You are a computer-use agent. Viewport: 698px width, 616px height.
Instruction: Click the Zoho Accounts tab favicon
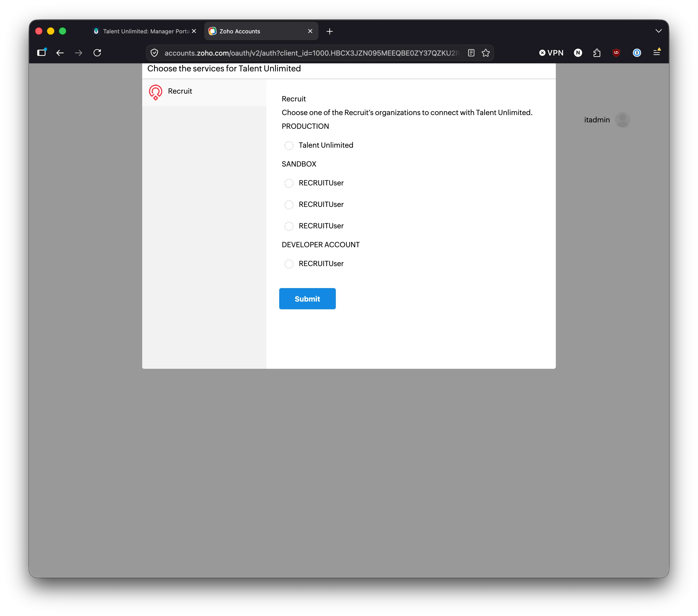213,31
